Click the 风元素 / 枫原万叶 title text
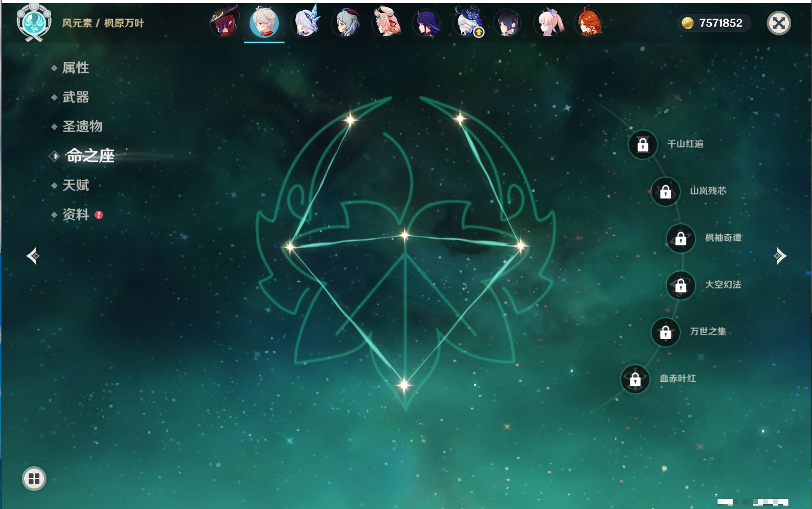Viewport: 812px width, 509px height. 103,23
